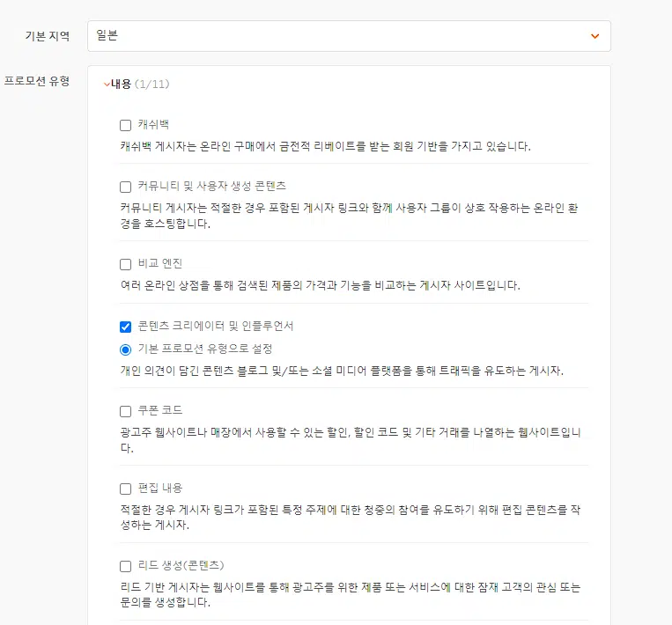The height and width of the screenshot is (625, 672).
Task: Open the 기본 지역 dropdown showing 일본
Action: [349, 36]
